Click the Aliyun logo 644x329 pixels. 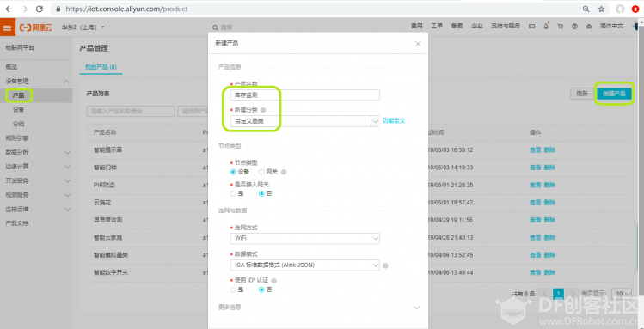click(36, 27)
